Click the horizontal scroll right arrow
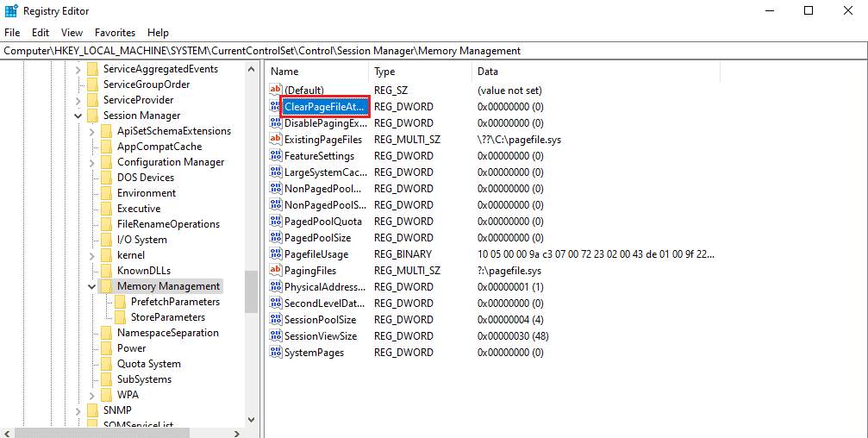 coord(237,434)
